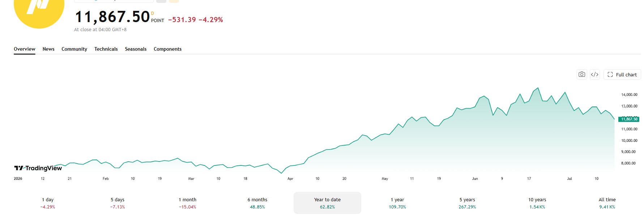Open the embed code icon
Screen dimensions: 644x219
click(594, 75)
